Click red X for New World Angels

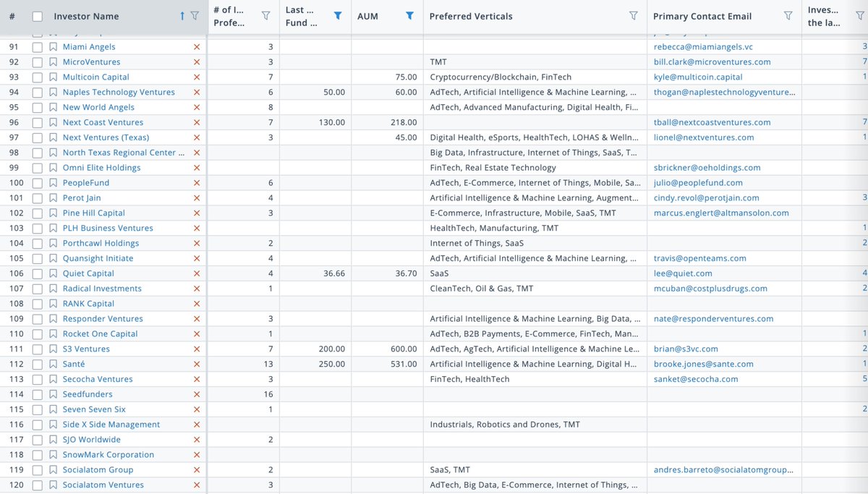point(197,108)
